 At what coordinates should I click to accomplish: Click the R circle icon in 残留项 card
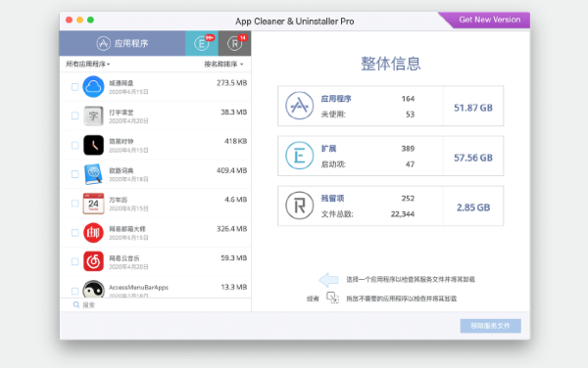[299, 206]
